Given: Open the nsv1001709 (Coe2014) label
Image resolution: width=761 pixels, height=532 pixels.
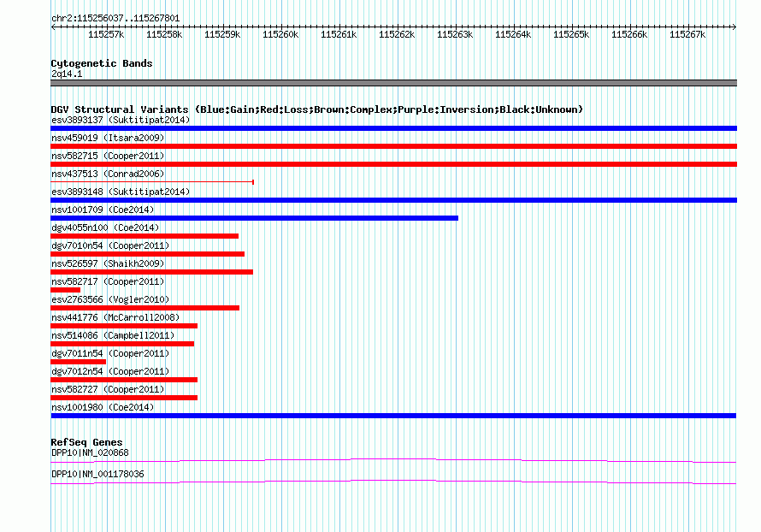Looking at the screenshot, I should tap(103, 210).
